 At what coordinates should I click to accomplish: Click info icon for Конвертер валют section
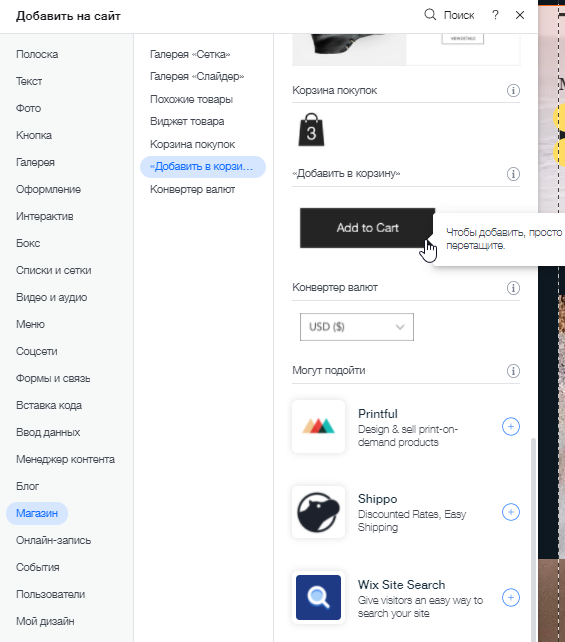(x=513, y=288)
